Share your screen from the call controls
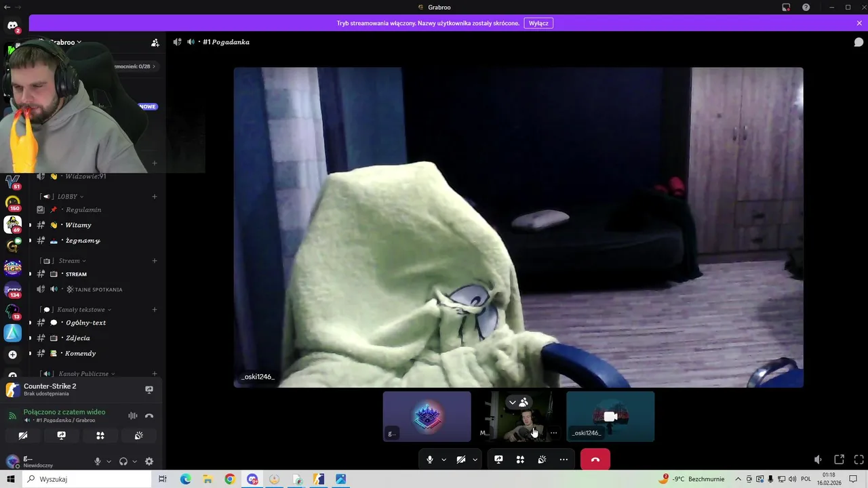 click(498, 460)
